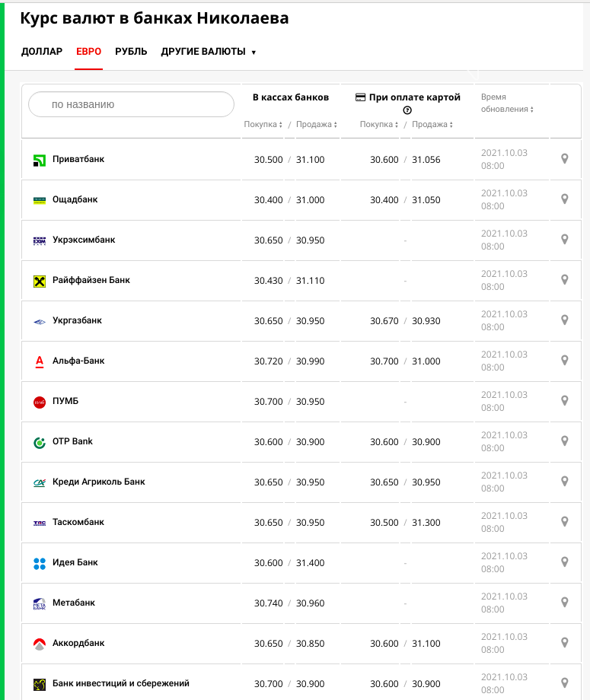Select the ЕВРО tab
The width and height of the screenshot is (590, 700).
(x=88, y=52)
